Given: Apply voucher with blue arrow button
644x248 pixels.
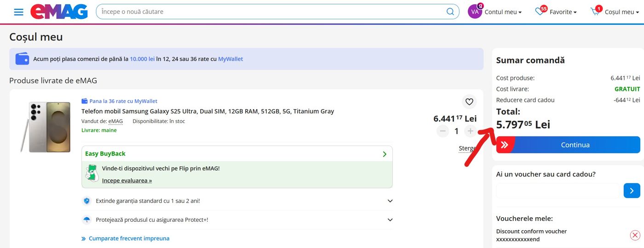Looking at the screenshot, I should click(632, 191).
